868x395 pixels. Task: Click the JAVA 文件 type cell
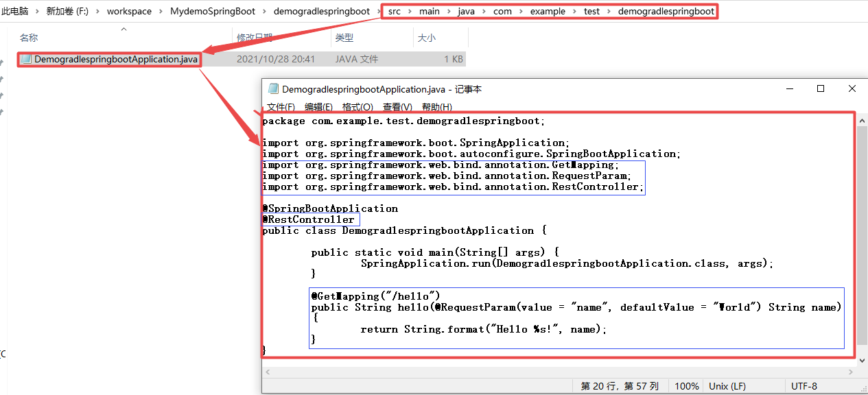(357, 59)
